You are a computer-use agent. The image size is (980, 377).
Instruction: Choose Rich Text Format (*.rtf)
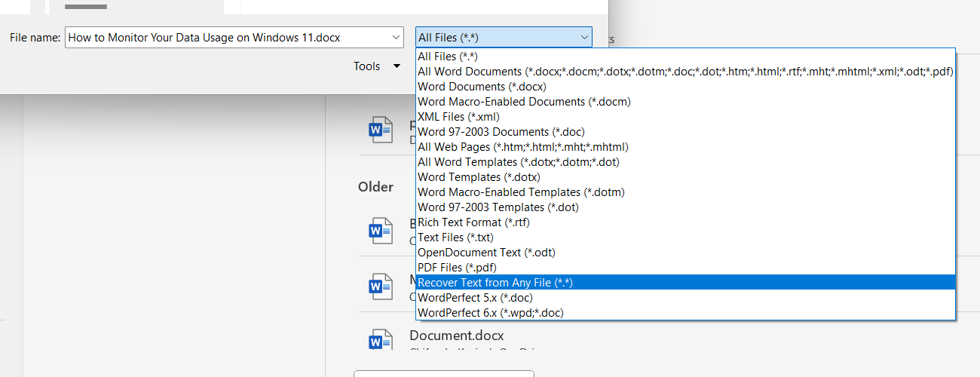(x=685, y=222)
